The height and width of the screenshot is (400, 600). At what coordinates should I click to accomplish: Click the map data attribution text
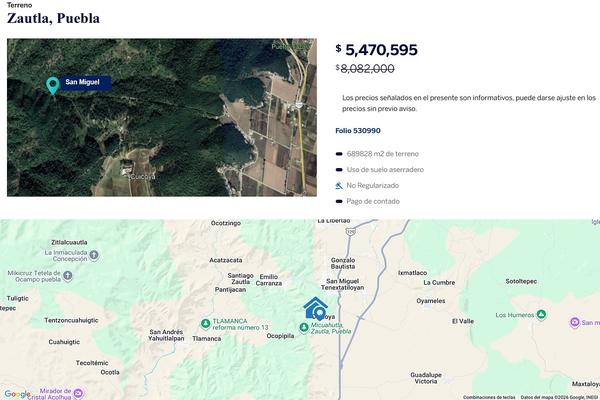click(560, 396)
